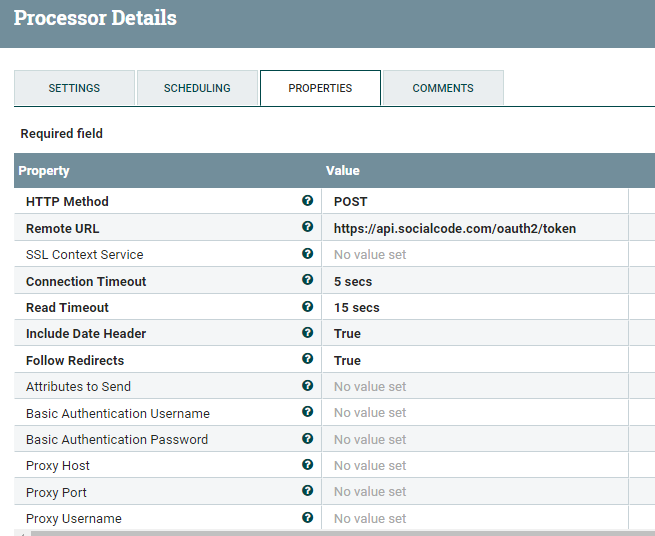Open the Settings tab

[74, 88]
